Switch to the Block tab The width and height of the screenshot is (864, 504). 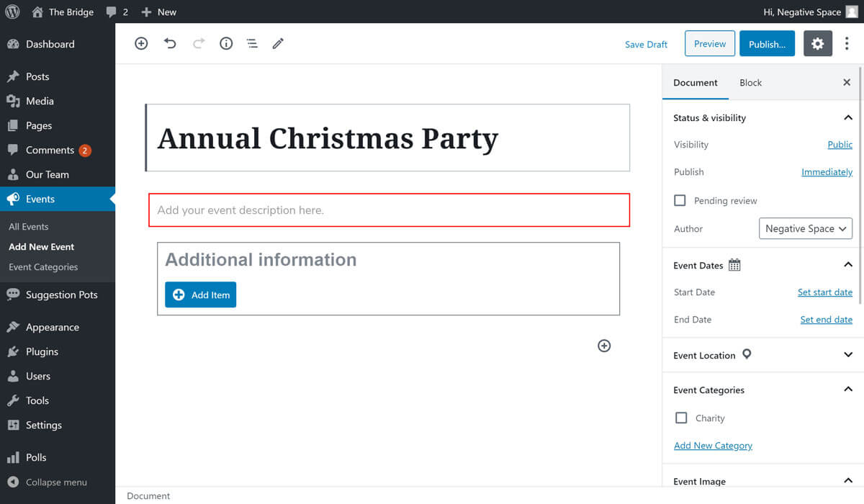click(750, 83)
